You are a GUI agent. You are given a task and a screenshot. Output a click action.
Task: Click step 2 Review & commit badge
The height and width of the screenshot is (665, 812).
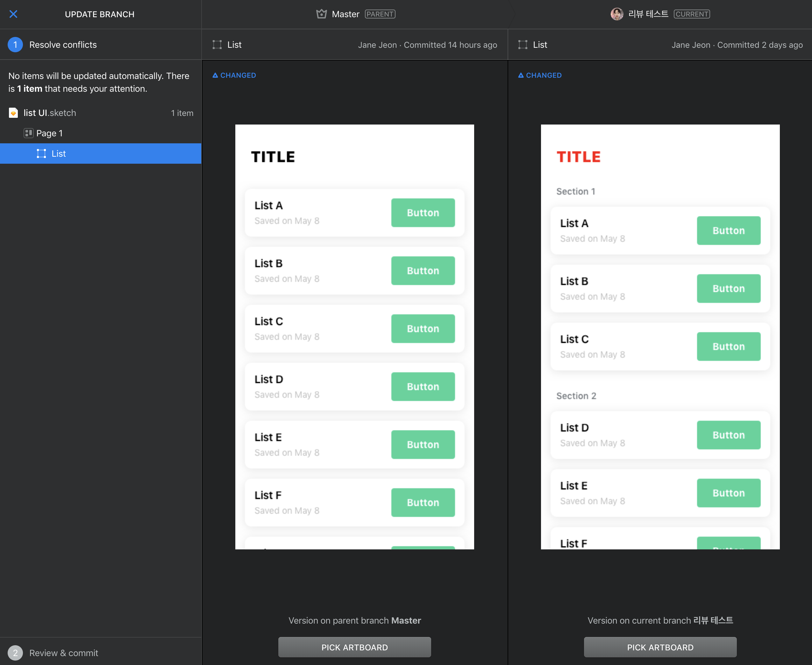[x=15, y=653]
